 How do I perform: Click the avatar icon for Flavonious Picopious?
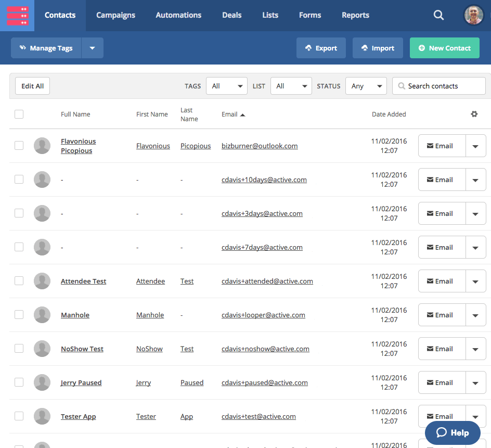pyautogui.click(x=42, y=146)
